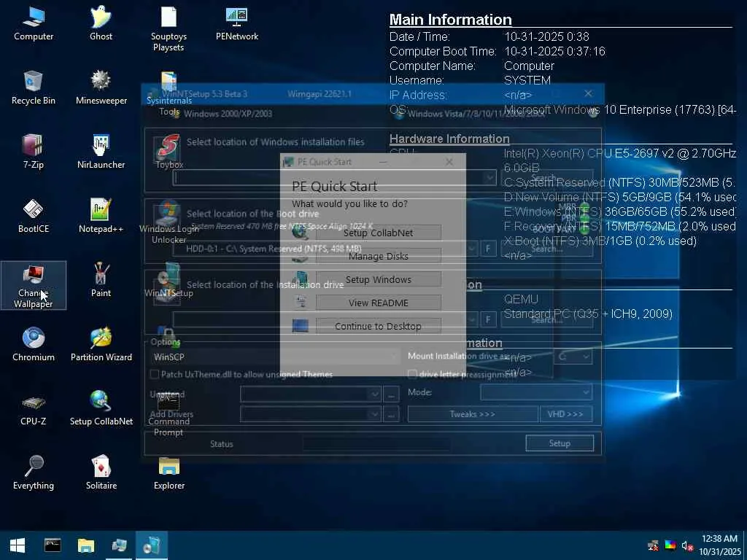Image resolution: width=747 pixels, height=560 pixels.
Task: Click the taskbar clock showing 12:38 AM
Action: (720, 545)
